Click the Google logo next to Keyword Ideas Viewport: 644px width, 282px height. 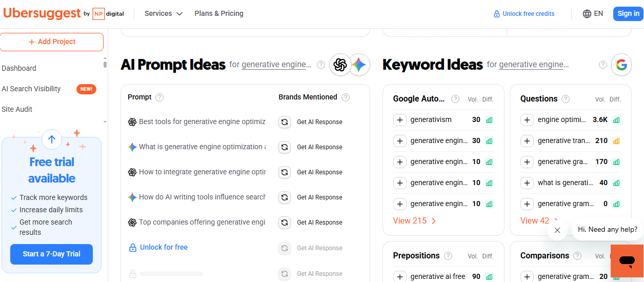pos(621,65)
